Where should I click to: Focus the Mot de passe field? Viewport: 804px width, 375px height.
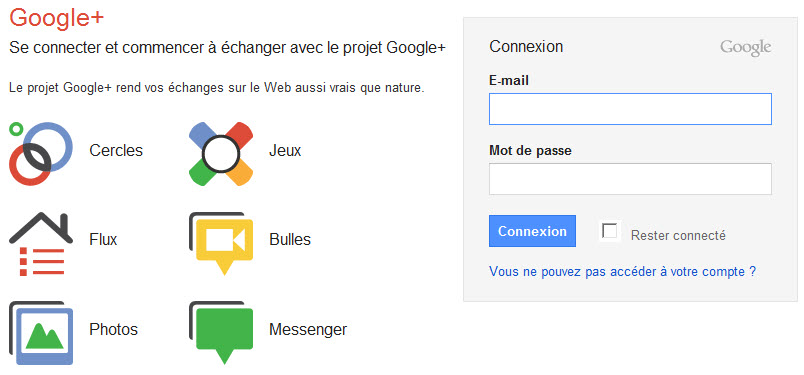[x=630, y=179]
